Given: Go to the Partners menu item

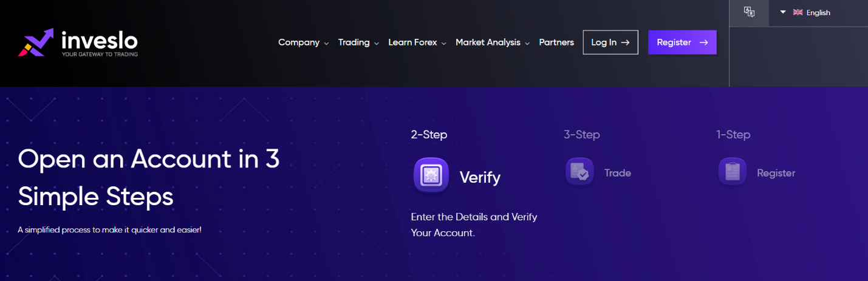Looking at the screenshot, I should [556, 42].
